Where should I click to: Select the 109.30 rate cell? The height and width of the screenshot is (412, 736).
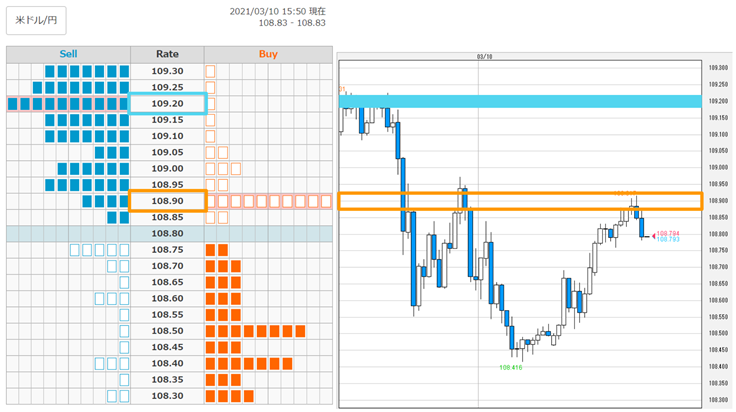tap(167, 71)
